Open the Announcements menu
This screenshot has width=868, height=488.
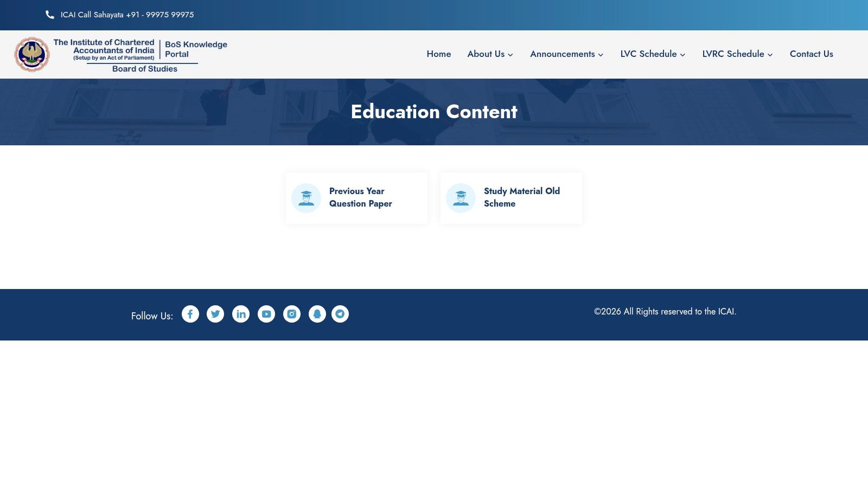coord(563,54)
